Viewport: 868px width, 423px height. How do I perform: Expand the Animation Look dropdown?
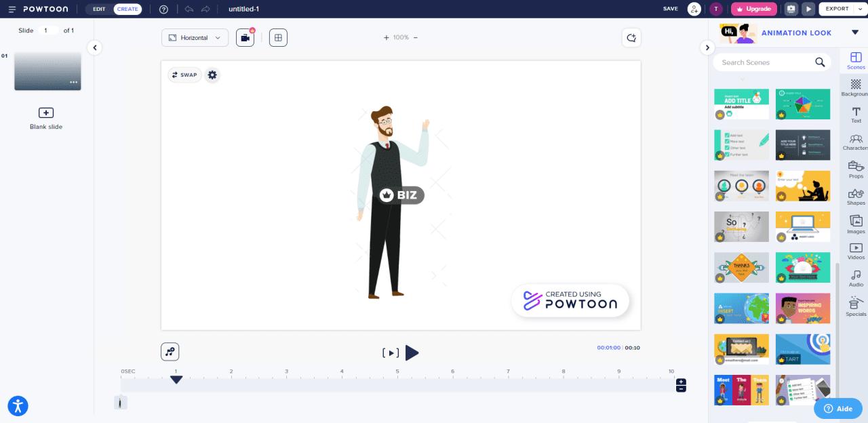856,32
